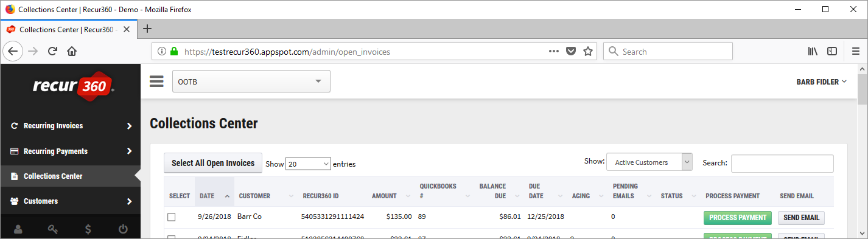Image resolution: width=868 pixels, height=239 pixels.
Task: Open new browser tab
Action: tap(147, 29)
